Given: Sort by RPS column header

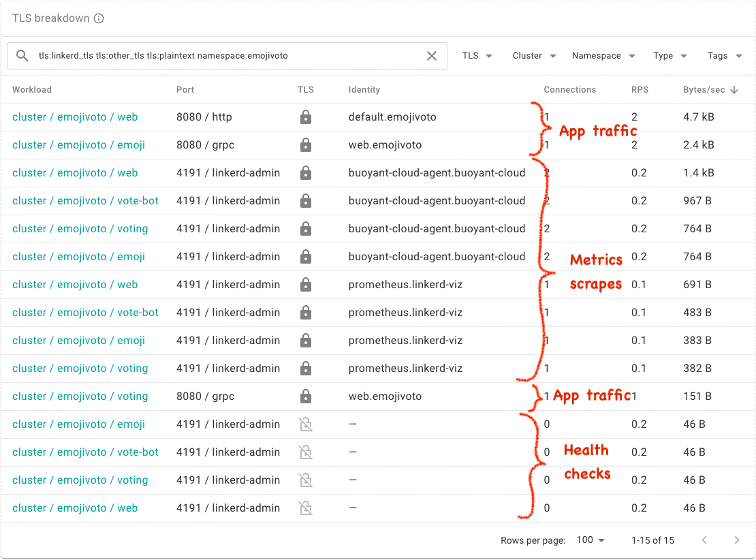Looking at the screenshot, I should point(642,90).
